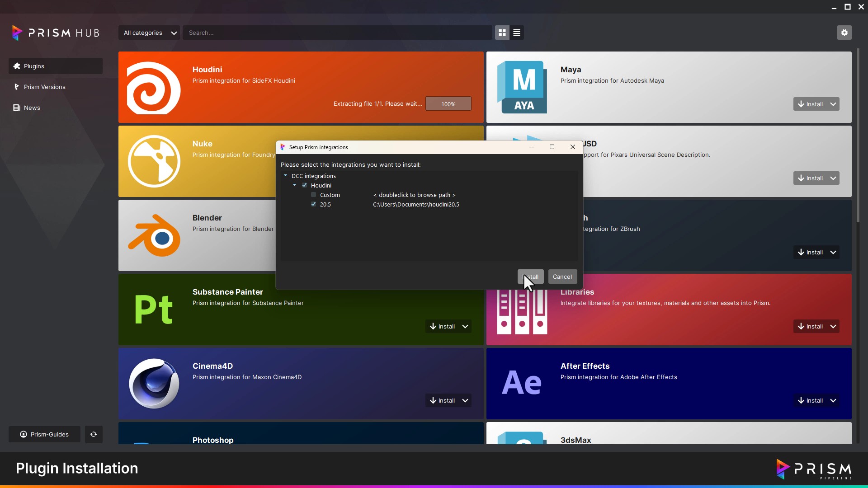The height and width of the screenshot is (488, 868).
Task: Click the Houdini plugin title
Action: 207,70
